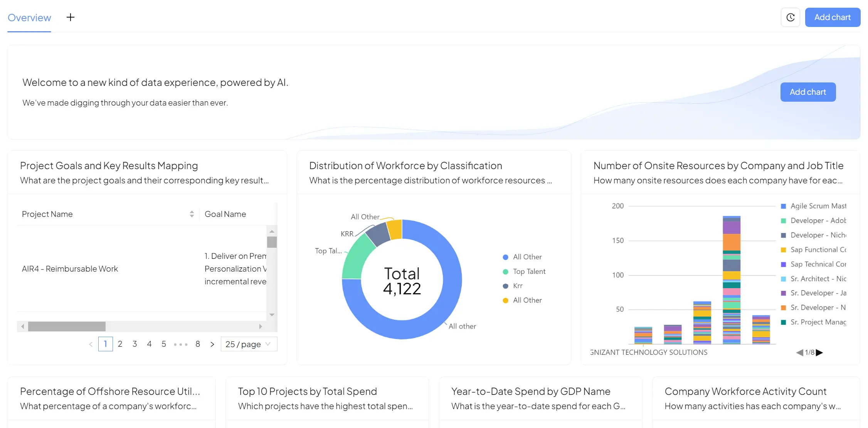
Task: Jump to more pages ellipsis in pagination
Action: (x=180, y=344)
